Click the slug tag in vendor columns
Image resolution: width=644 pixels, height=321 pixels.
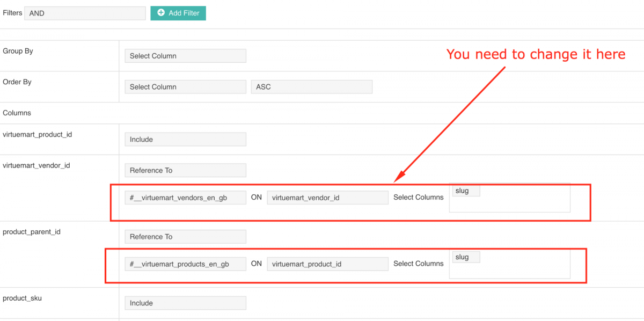click(x=465, y=191)
